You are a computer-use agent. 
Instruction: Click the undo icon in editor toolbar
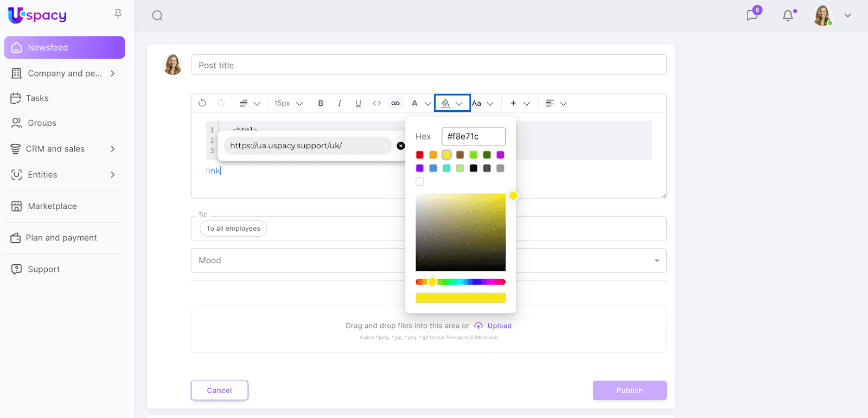[x=202, y=103]
